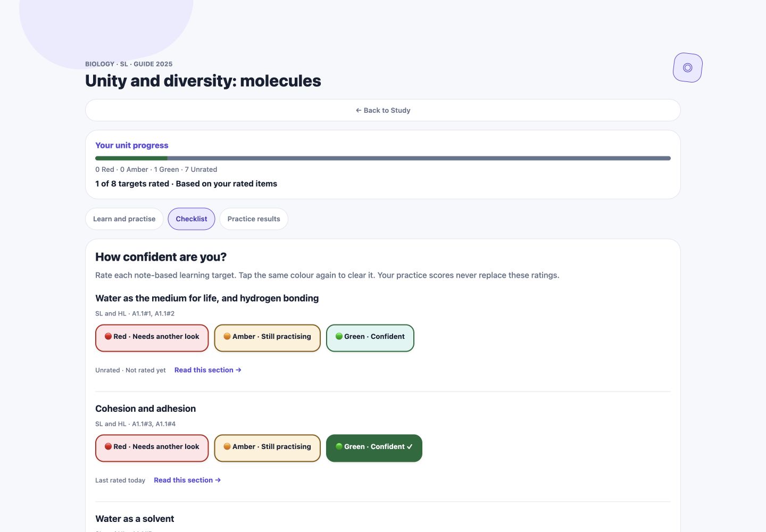This screenshot has width=766, height=532.
Task: Switch to Learn and practise tab
Action: (x=124, y=219)
